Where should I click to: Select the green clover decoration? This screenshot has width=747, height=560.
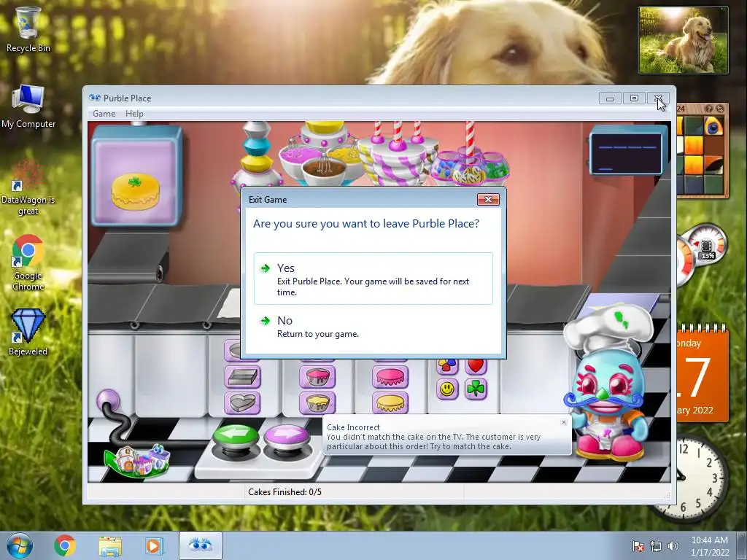pos(476,389)
